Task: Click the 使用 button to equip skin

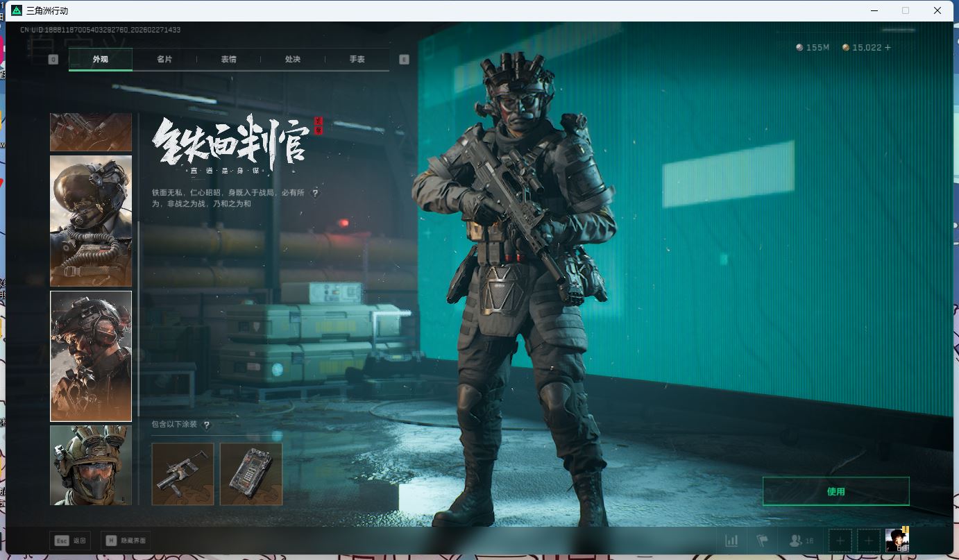Action: pyautogui.click(x=835, y=491)
